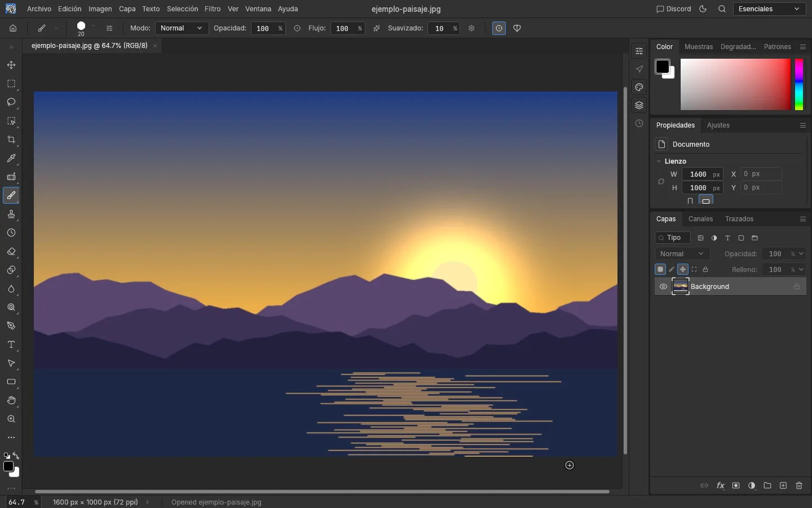The height and width of the screenshot is (508, 812).
Task: Expand layer Opacidad slider arrow
Action: point(801,254)
